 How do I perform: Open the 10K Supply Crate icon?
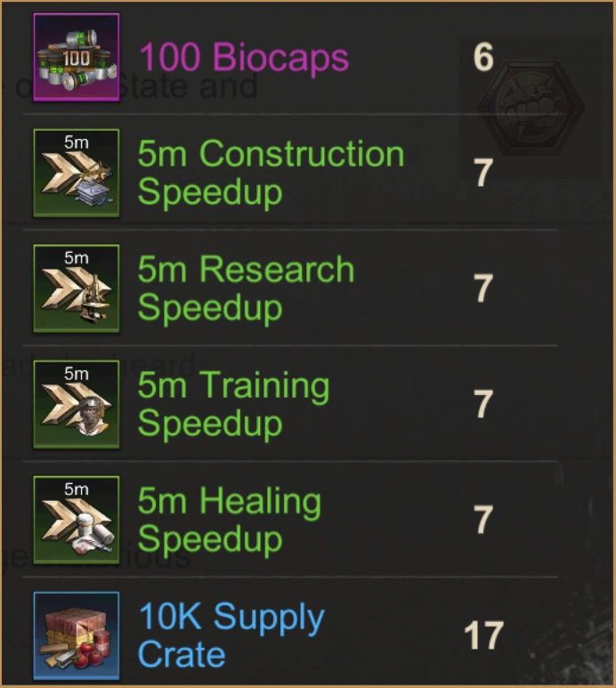click(x=77, y=635)
